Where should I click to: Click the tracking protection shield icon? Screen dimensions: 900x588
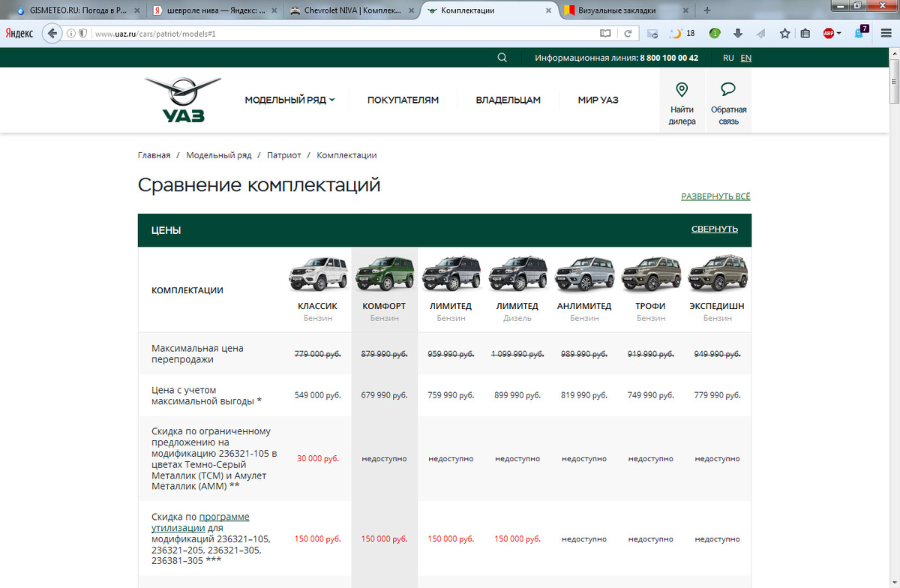(82, 34)
